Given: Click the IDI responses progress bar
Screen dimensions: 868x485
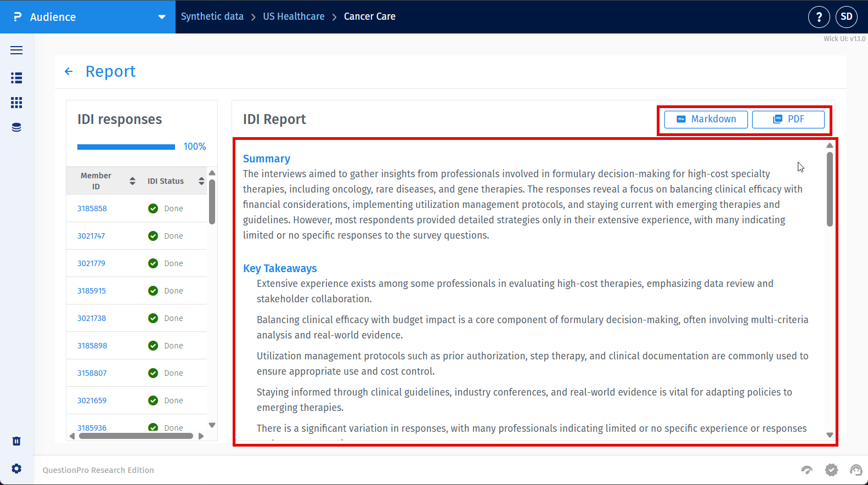Looking at the screenshot, I should (x=126, y=147).
